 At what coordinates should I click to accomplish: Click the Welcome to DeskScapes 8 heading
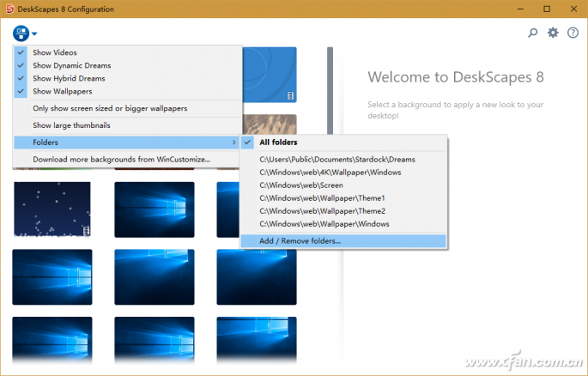(x=456, y=77)
